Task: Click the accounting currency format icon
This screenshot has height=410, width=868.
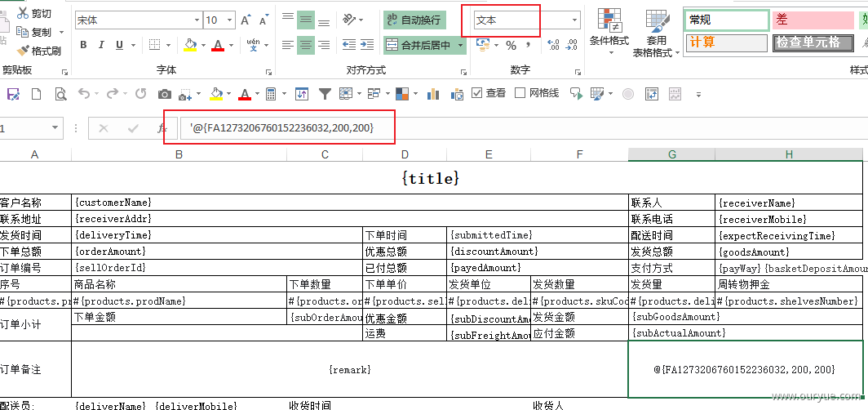Action: click(482, 45)
